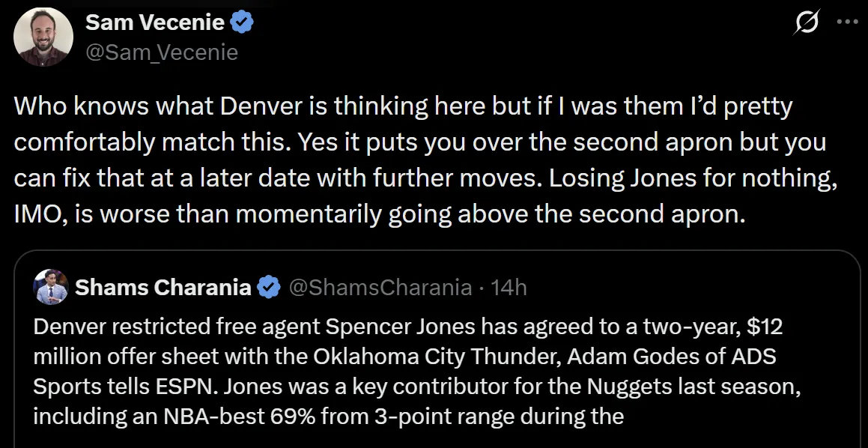Click the Sam Vecenie display name
The image size is (868, 448).
click(155, 22)
